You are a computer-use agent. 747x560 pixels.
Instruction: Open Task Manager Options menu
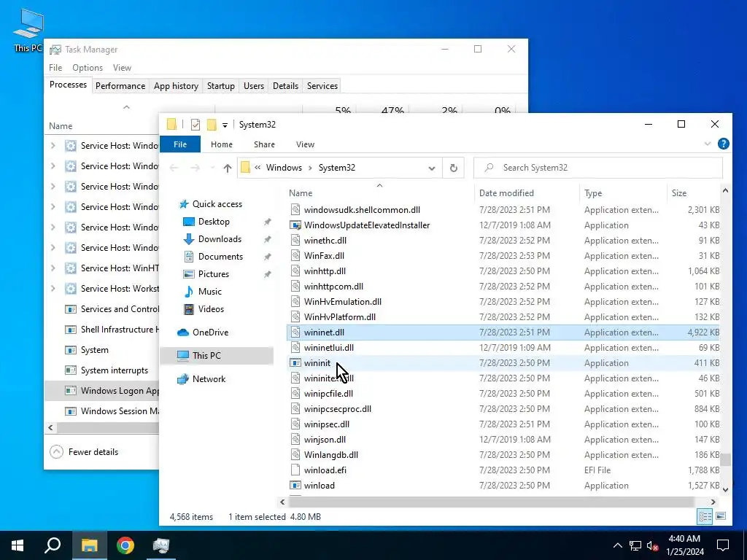(x=88, y=68)
